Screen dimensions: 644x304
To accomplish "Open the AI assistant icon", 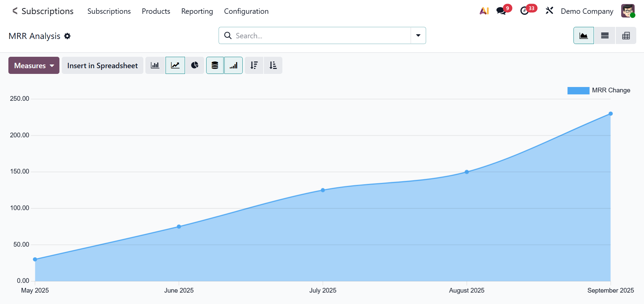I will point(484,11).
